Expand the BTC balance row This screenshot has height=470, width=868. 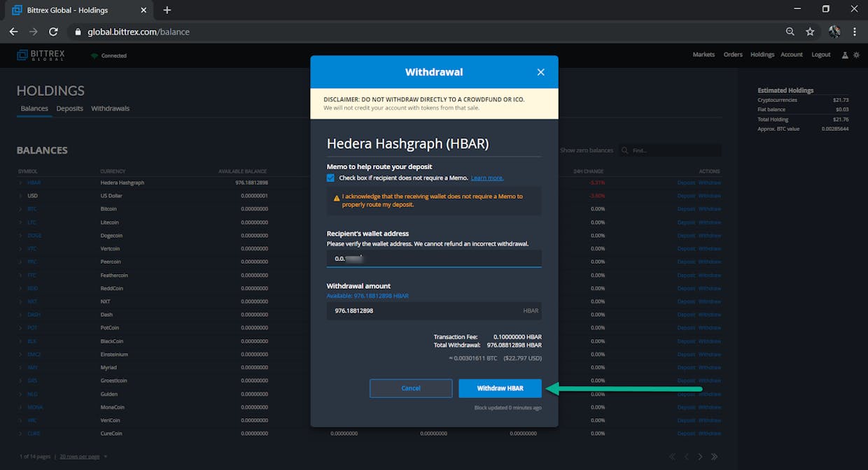point(20,209)
